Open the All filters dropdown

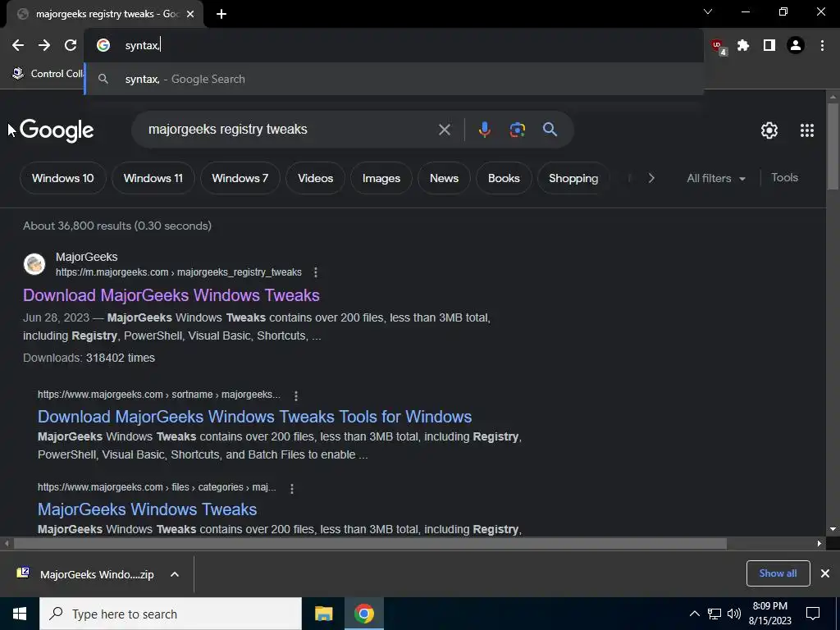click(x=715, y=178)
